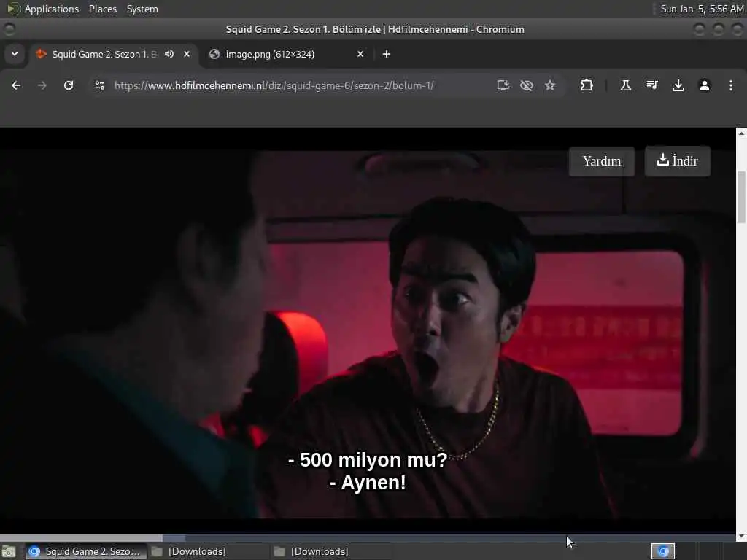
Task: Select the Squid Game 2. Sezon tab
Action: pos(104,54)
